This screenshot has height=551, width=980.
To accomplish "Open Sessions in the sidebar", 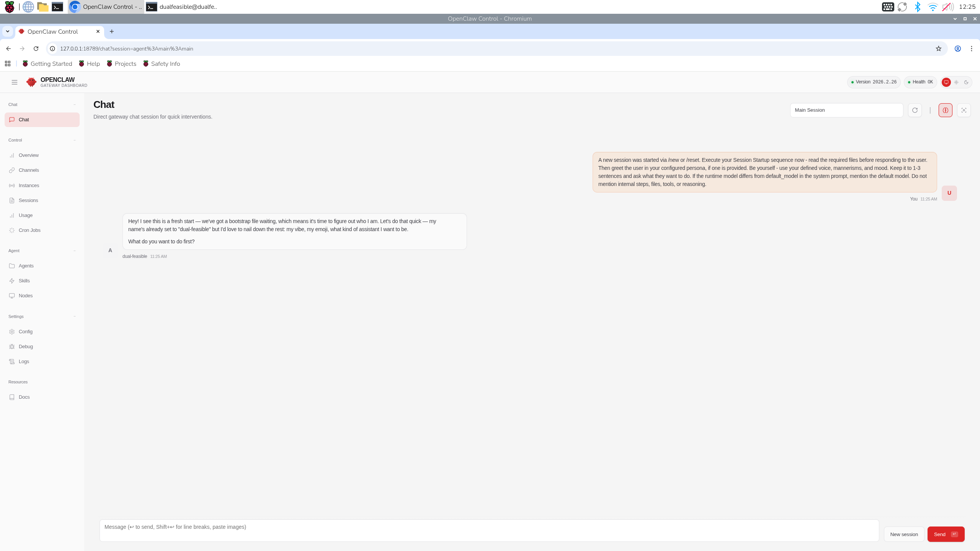I will coord(28,201).
